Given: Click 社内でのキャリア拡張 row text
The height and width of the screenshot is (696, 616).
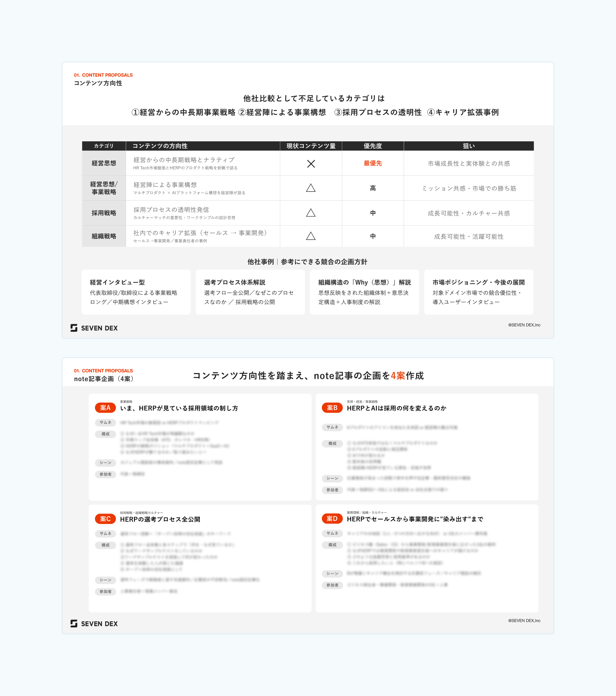Looking at the screenshot, I should (x=200, y=233).
